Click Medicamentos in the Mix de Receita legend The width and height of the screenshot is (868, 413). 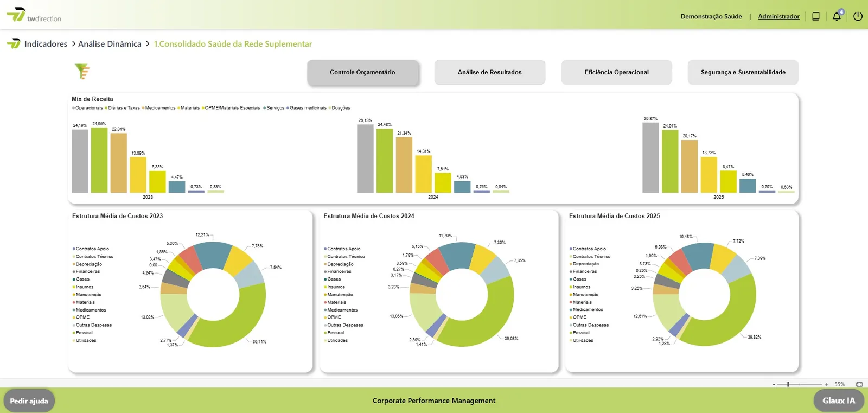click(x=158, y=108)
